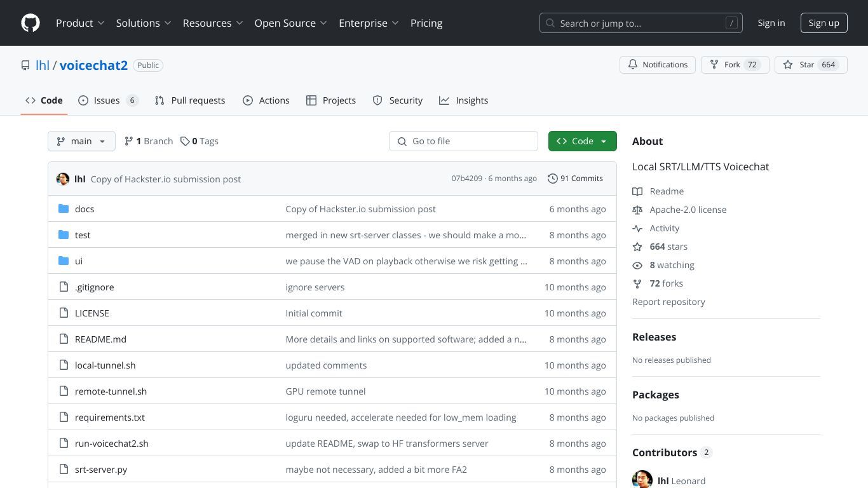This screenshot has height=488, width=868.
Task: Click the Pricing link
Action: [x=426, y=23]
